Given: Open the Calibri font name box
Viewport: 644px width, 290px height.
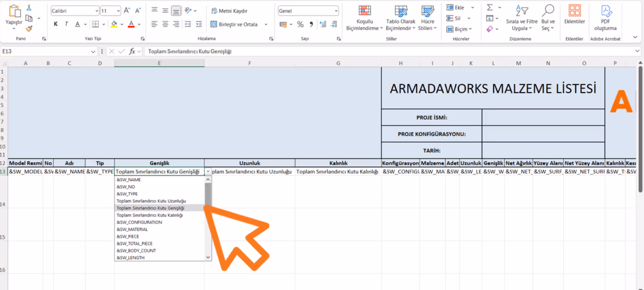Looking at the screenshot, I should (75, 11).
